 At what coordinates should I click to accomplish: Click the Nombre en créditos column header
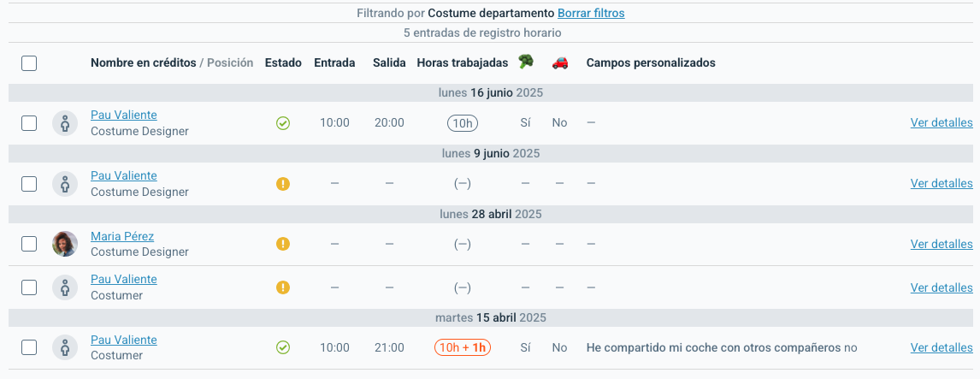tap(143, 62)
